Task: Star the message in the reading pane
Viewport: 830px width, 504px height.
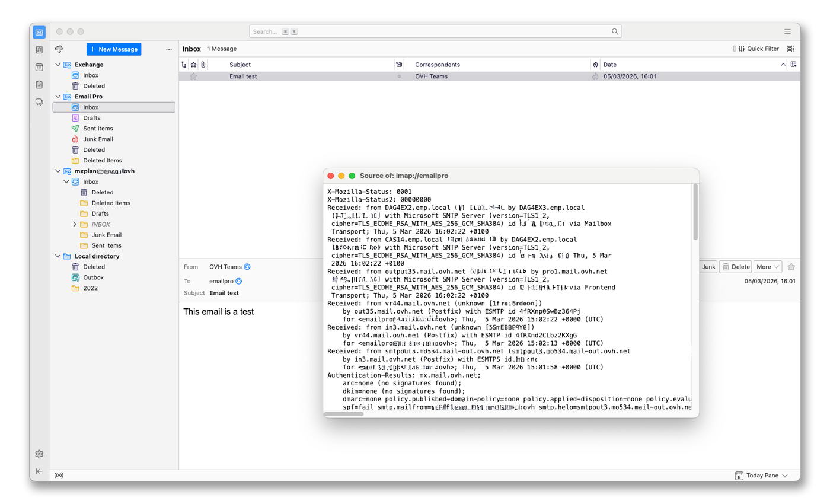Action: tap(792, 267)
